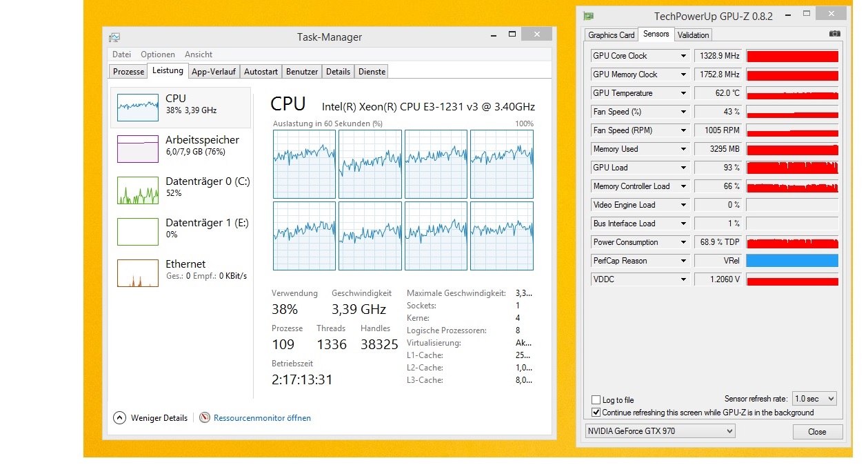Enable the Log to file checkbox

pos(596,400)
